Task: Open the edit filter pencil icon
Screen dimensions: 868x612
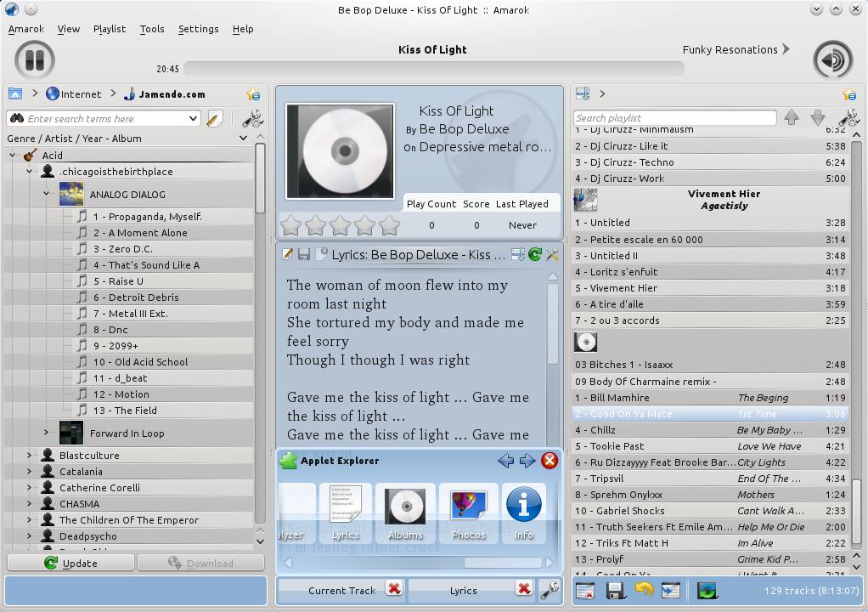Action: [x=214, y=119]
